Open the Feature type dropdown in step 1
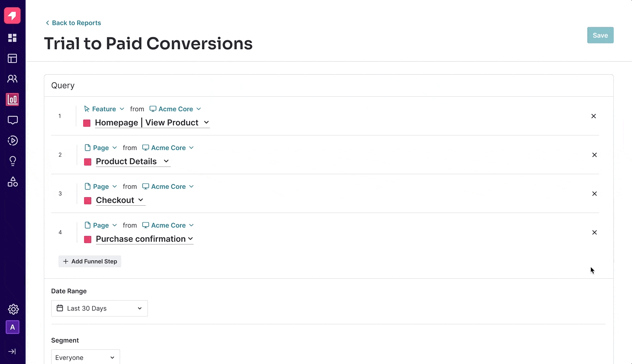The height and width of the screenshot is (364, 632). [x=104, y=109]
